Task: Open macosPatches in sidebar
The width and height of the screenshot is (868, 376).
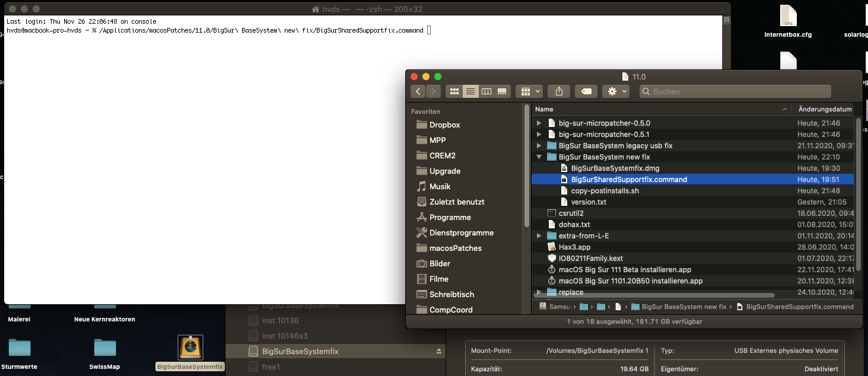Action: pos(455,248)
